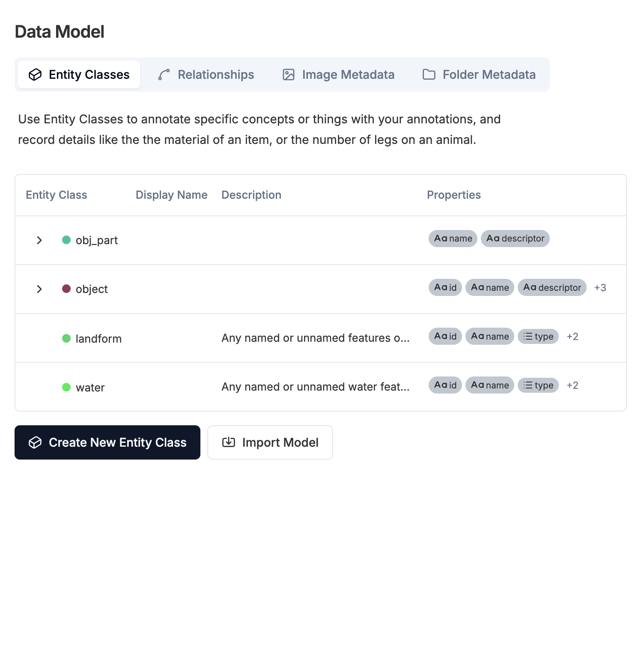This screenshot has width=644, height=645.
Task: Click the Import Model button
Action: point(270,442)
